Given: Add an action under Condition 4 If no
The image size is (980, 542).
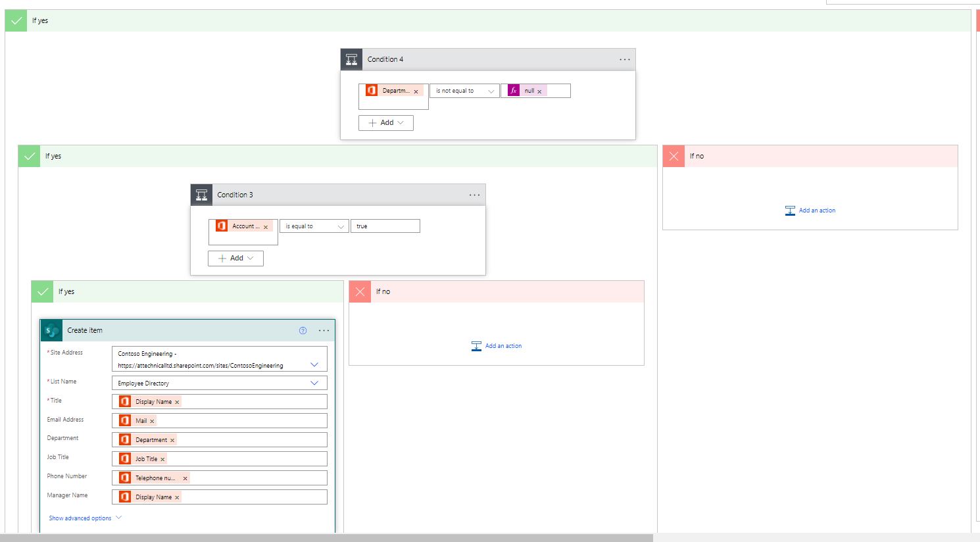Looking at the screenshot, I should [x=810, y=210].
